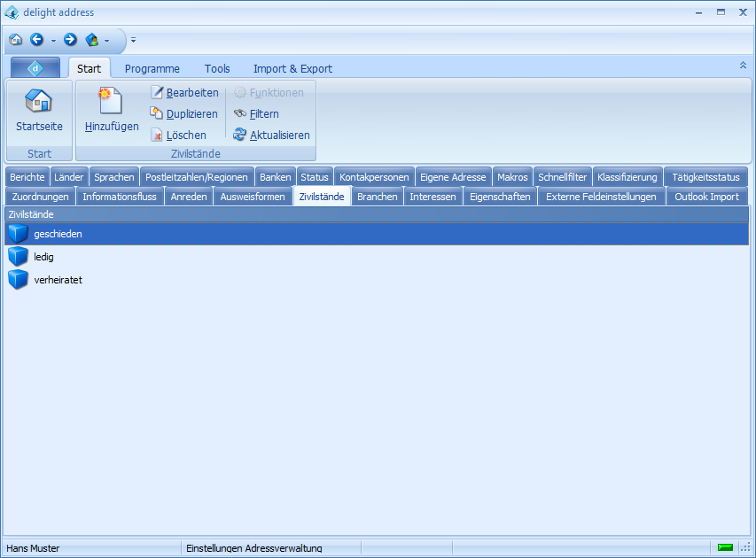Image resolution: width=756 pixels, height=558 pixels.
Task: Open the Kontakpersonen settings tab
Action: [376, 177]
